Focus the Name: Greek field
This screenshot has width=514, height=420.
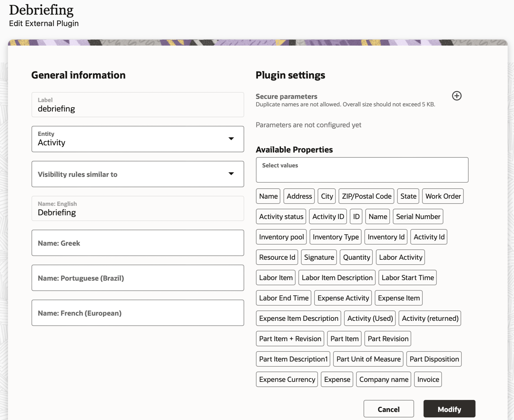[138, 243]
